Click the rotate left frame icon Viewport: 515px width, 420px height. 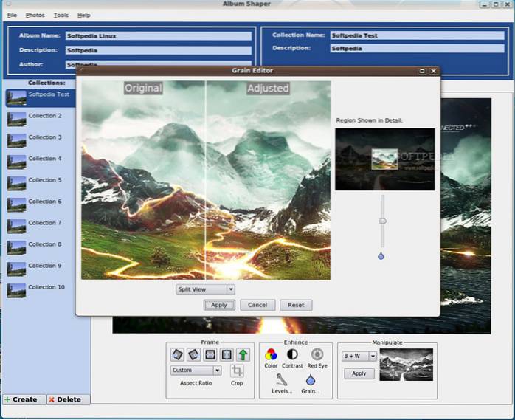point(177,355)
